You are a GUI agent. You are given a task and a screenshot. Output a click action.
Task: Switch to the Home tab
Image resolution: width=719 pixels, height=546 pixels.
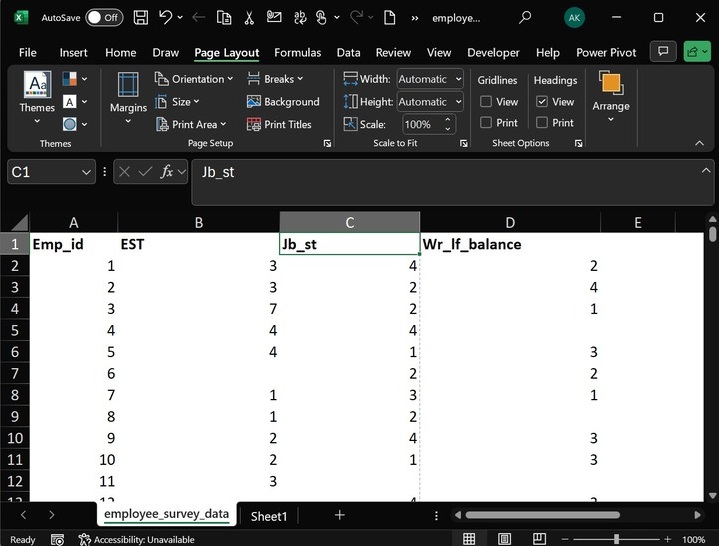tap(121, 52)
